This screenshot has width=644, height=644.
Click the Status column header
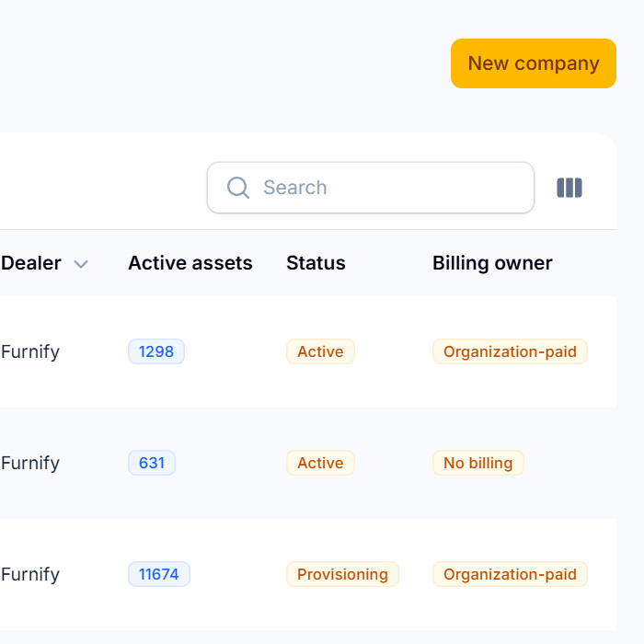[x=316, y=263]
